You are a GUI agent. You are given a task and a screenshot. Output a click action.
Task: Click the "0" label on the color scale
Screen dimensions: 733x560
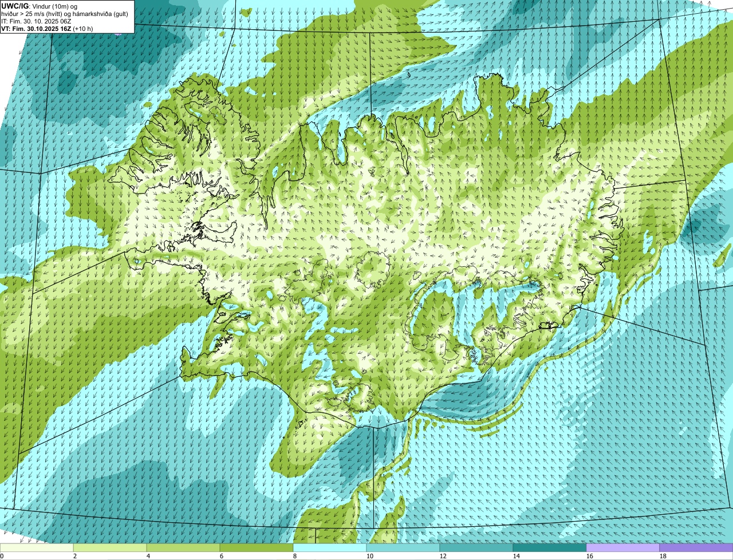(x=2, y=556)
